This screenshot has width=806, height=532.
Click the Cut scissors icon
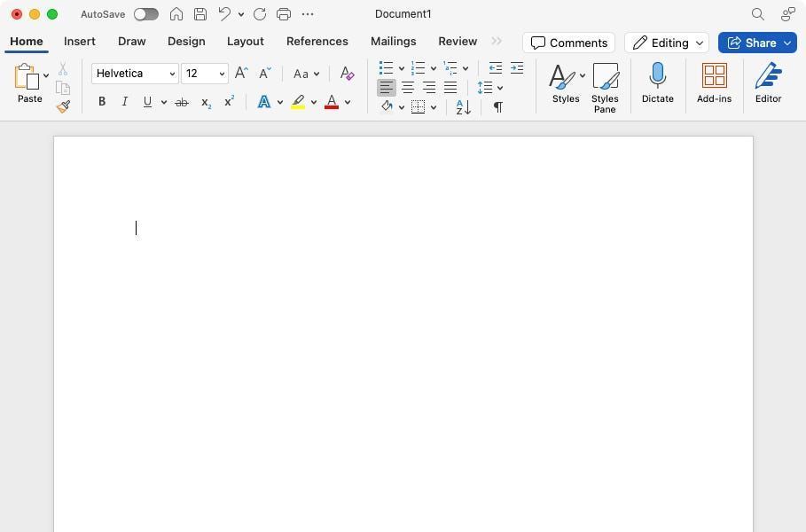click(x=63, y=69)
